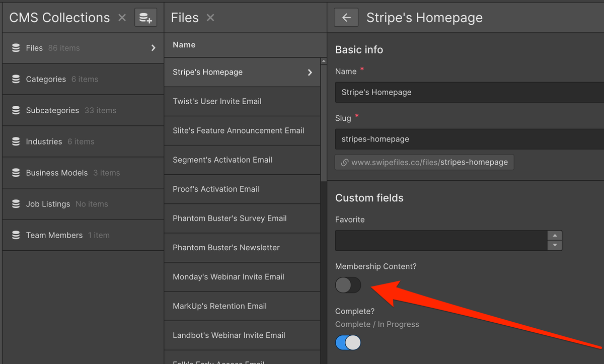Toggle the Complete switch off
The height and width of the screenshot is (364, 604).
tap(348, 343)
